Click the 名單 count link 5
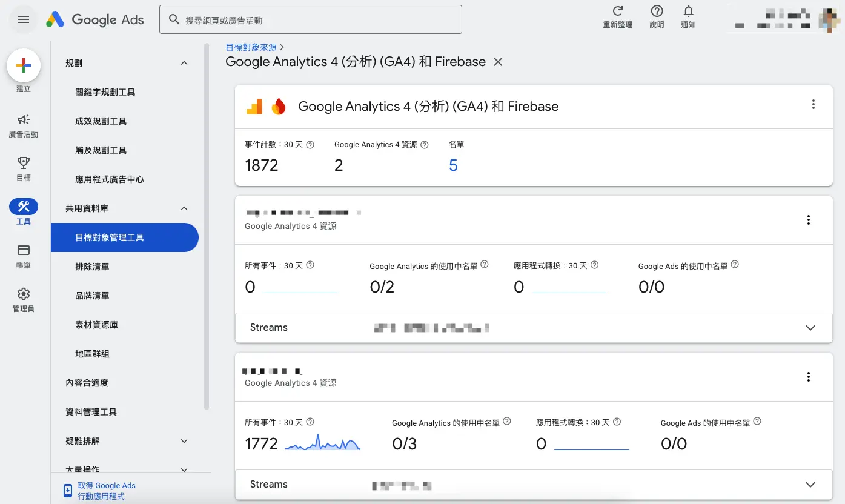The height and width of the screenshot is (504, 845). click(453, 165)
